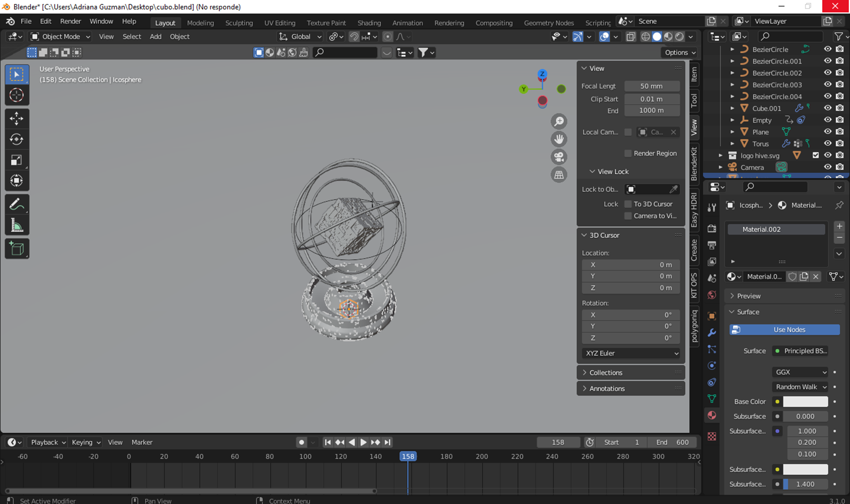Enable the Local Camera checkbox

628,132
